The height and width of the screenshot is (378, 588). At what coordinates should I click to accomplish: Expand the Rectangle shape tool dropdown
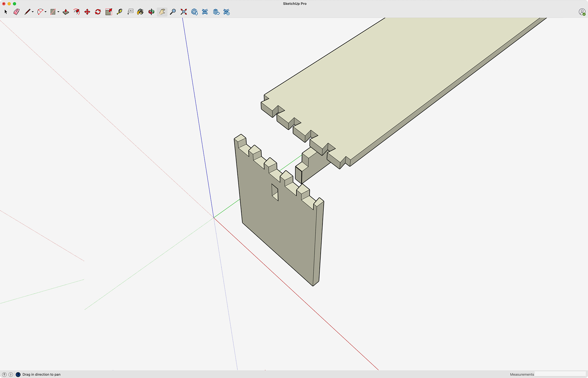click(x=58, y=12)
